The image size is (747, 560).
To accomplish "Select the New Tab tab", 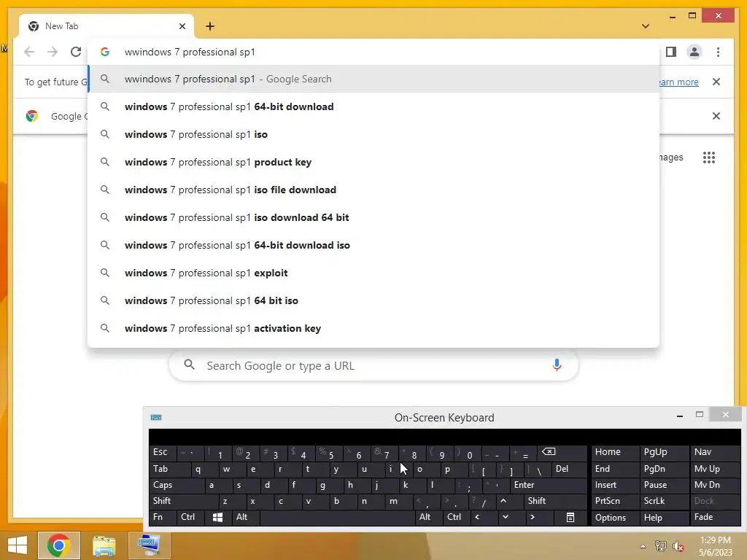I will click(107, 26).
